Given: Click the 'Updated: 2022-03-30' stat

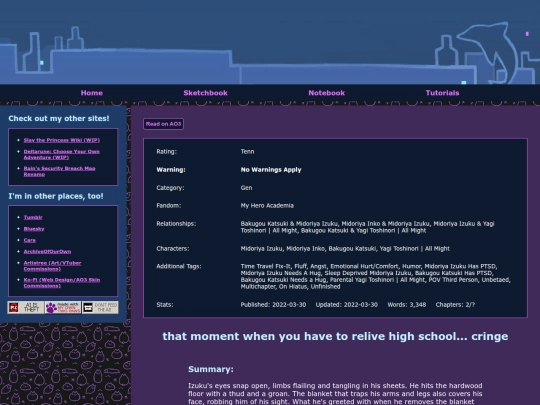Looking at the screenshot, I should pos(347,305).
